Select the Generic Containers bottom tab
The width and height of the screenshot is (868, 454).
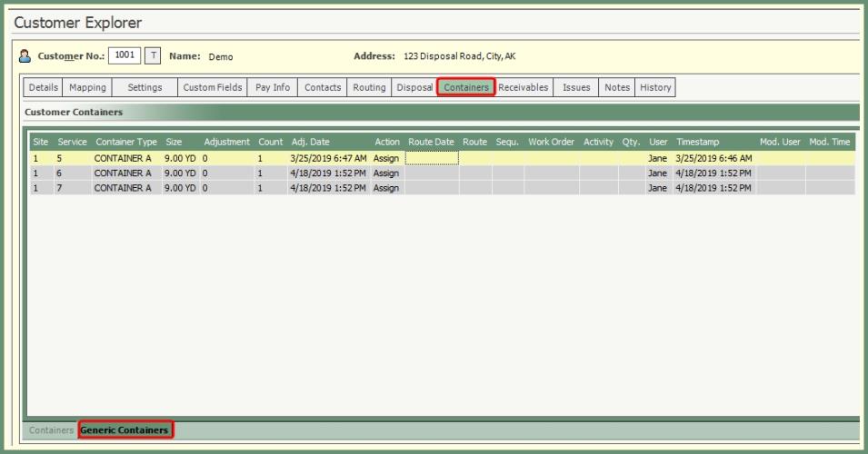(x=125, y=429)
